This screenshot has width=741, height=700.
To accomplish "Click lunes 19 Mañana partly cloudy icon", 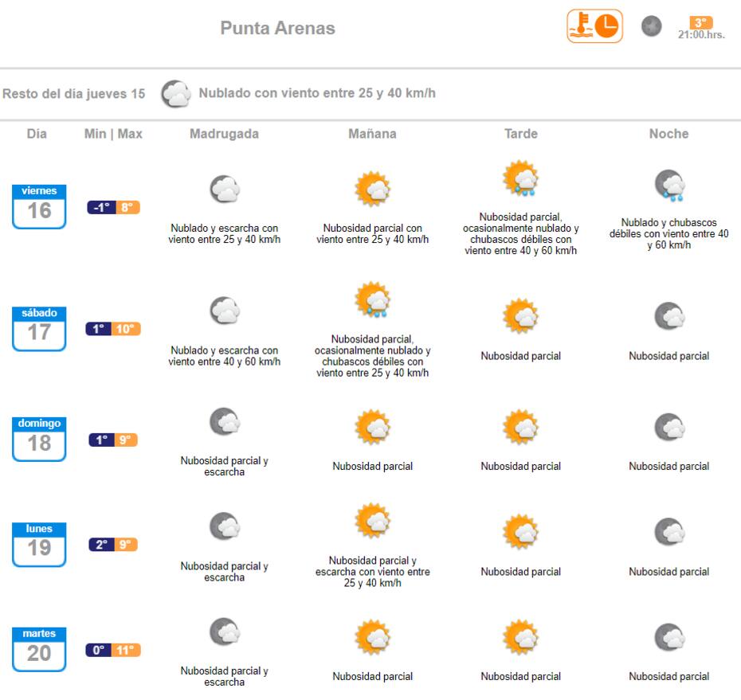I will 372,521.
